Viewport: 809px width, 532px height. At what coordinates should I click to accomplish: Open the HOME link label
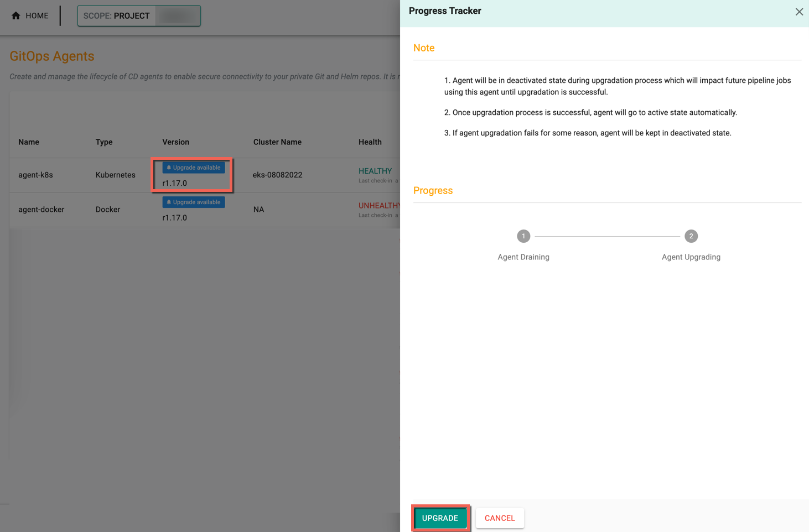[37, 16]
